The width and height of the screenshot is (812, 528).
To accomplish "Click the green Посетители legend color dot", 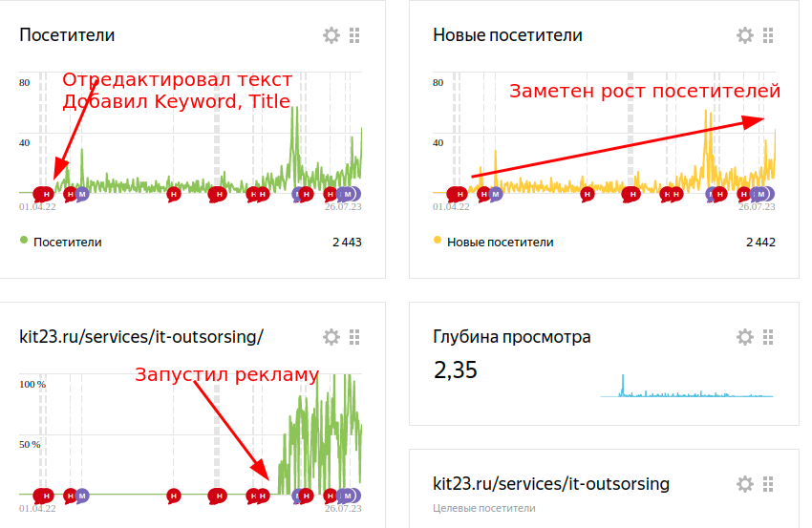I will (x=24, y=242).
